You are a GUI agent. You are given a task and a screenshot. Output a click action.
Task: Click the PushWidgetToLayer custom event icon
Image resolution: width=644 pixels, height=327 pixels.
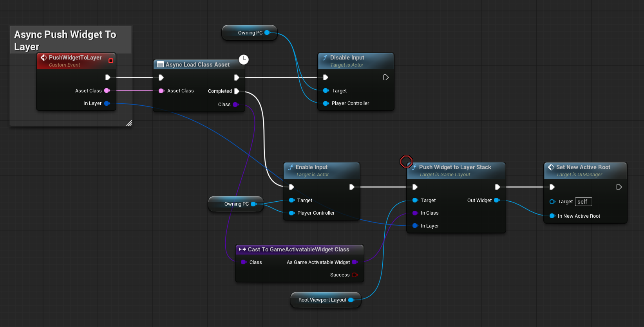[44, 58]
